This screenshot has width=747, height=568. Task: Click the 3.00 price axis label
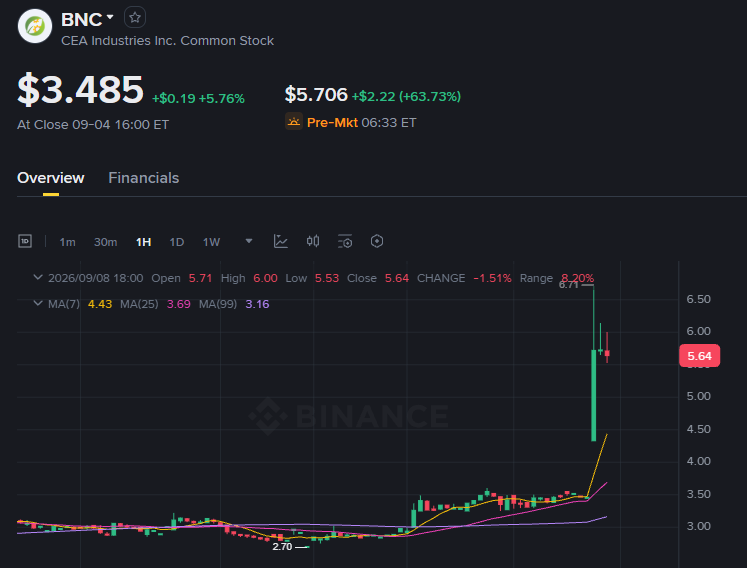tap(698, 526)
